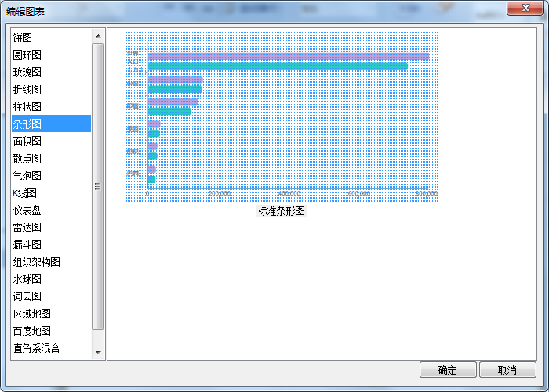
Task: Select 玫瑰图 chart type
Action: click(27, 72)
